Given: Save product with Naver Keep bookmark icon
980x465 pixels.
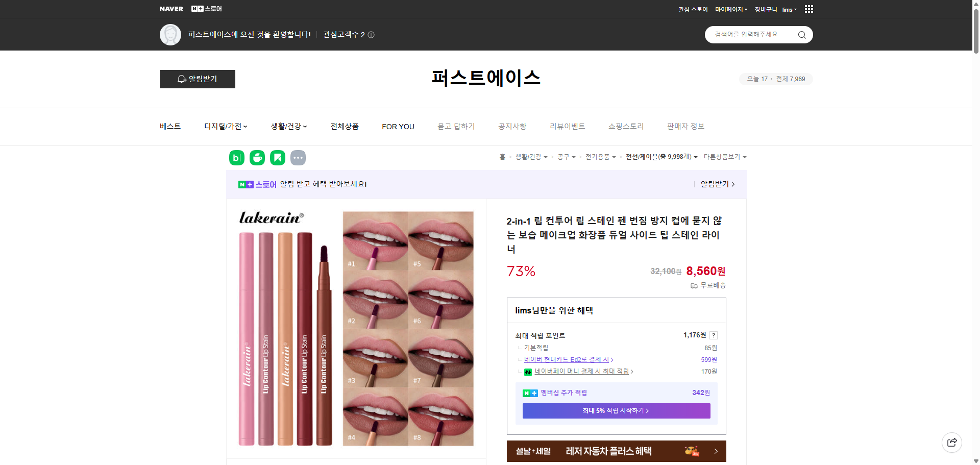Looking at the screenshot, I should 277,158.
